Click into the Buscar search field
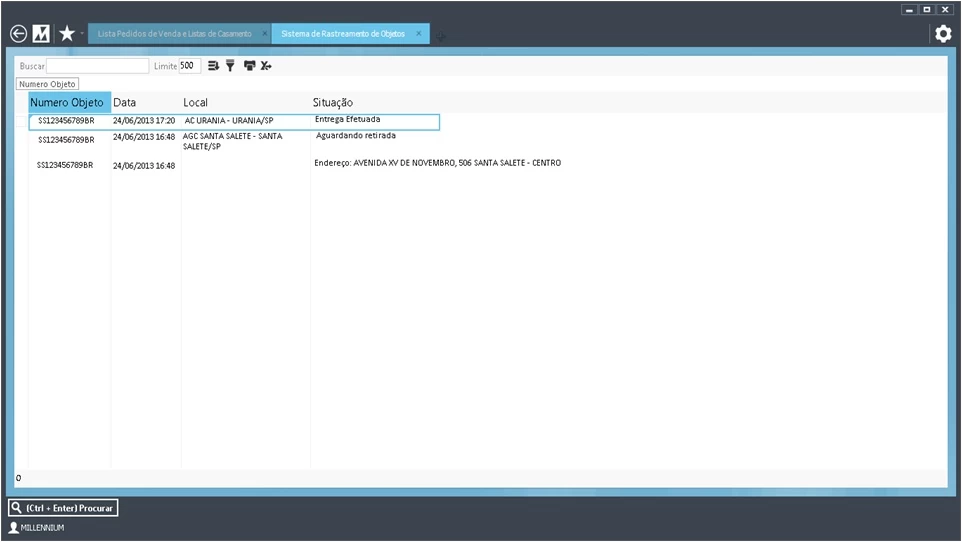This screenshot has width=962, height=542. pos(97,66)
